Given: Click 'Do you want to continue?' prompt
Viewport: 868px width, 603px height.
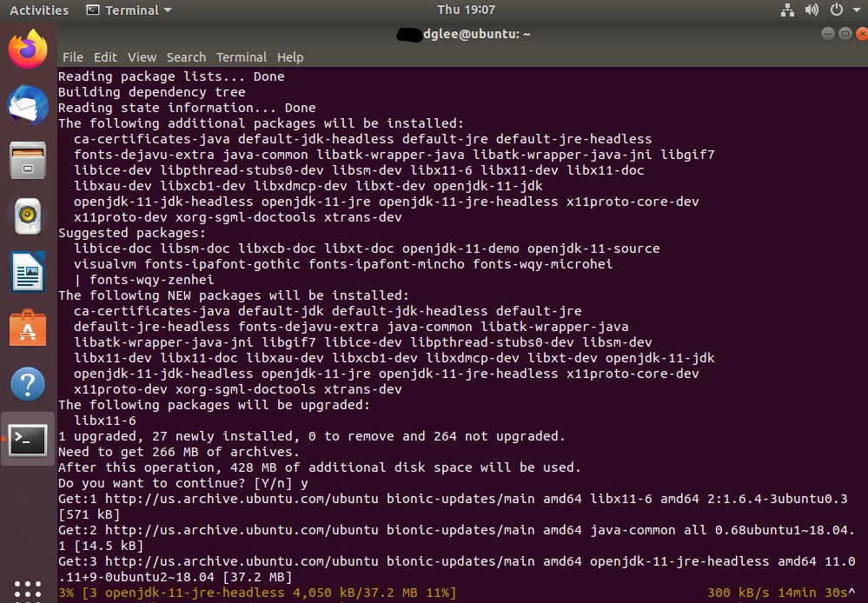Looking at the screenshot, I should [183, 483].
